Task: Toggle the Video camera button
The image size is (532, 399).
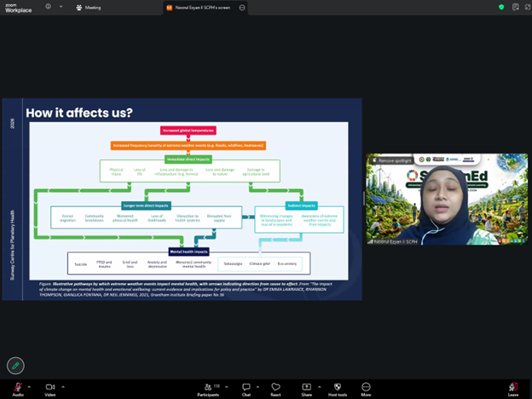Action: tap(50, 387)
